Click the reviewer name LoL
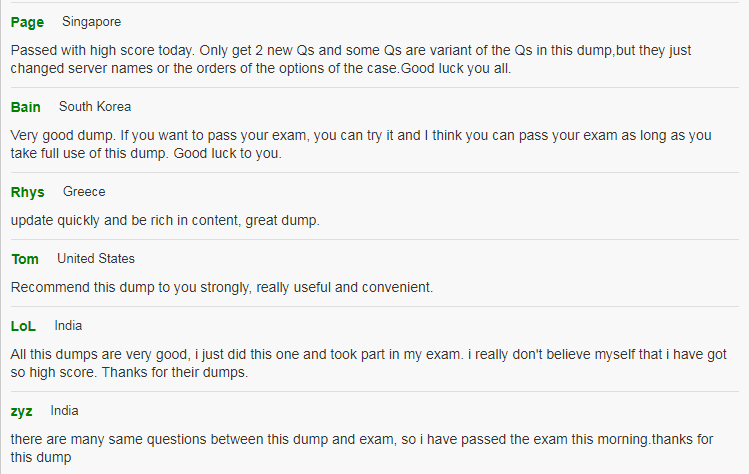This screenshot has width=749, height=474. click(23, 326)
